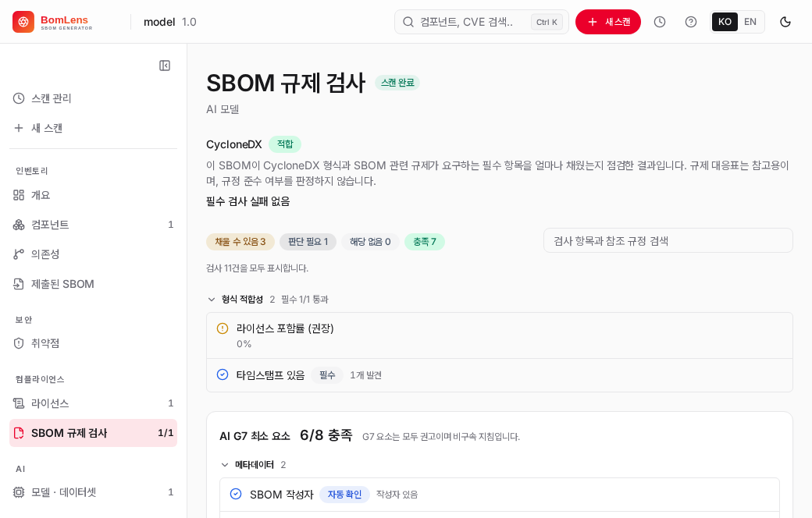Viewport: 812px width, 518px height.
Task: Open the help question mark icon
Action: click(691, 22)
